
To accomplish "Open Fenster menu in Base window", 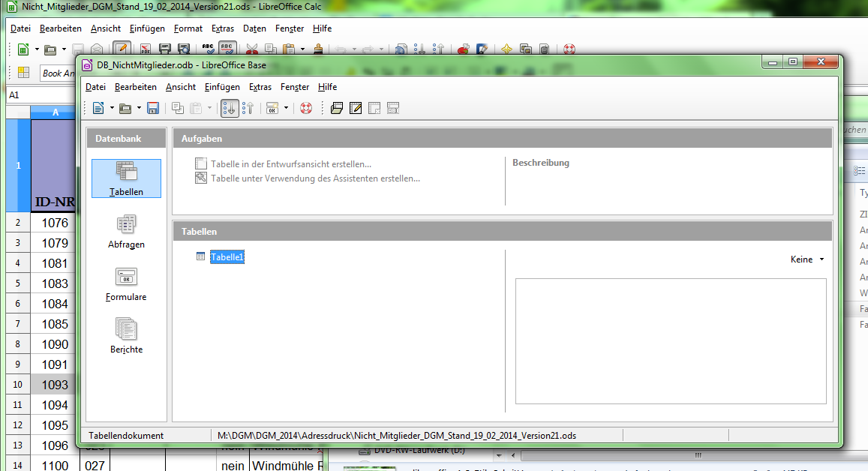I will click(295, 87).
